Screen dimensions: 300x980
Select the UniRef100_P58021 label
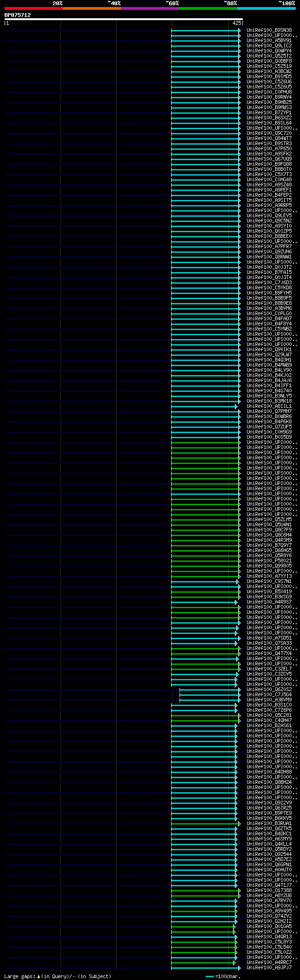269,561
